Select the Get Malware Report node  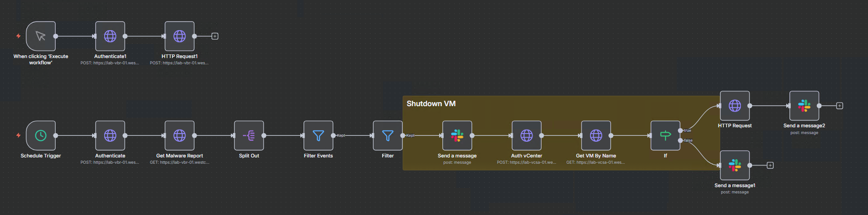(x=180, y=135)
